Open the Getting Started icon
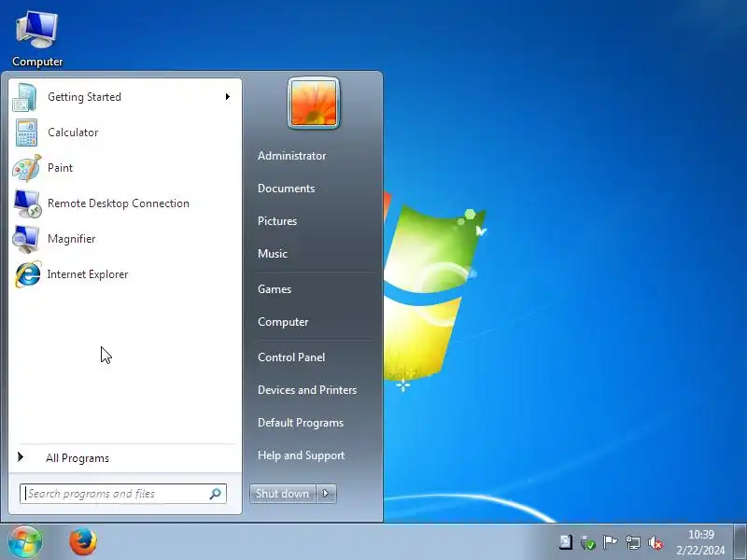747x560 pixels. (25, 97)
